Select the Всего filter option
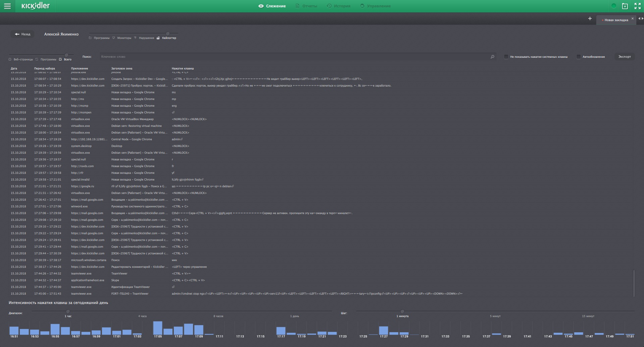This screenshot has height=347, width=644. 65,59
